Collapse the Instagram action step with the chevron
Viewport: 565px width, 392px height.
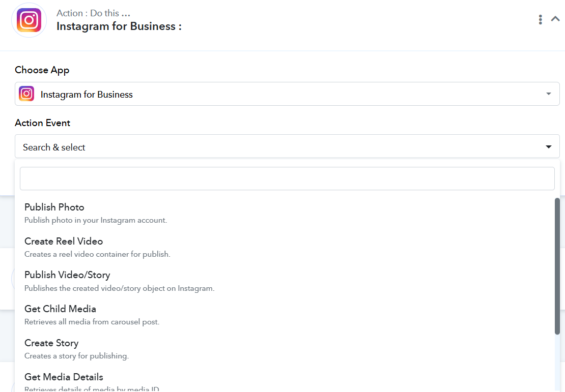[555, 19]
